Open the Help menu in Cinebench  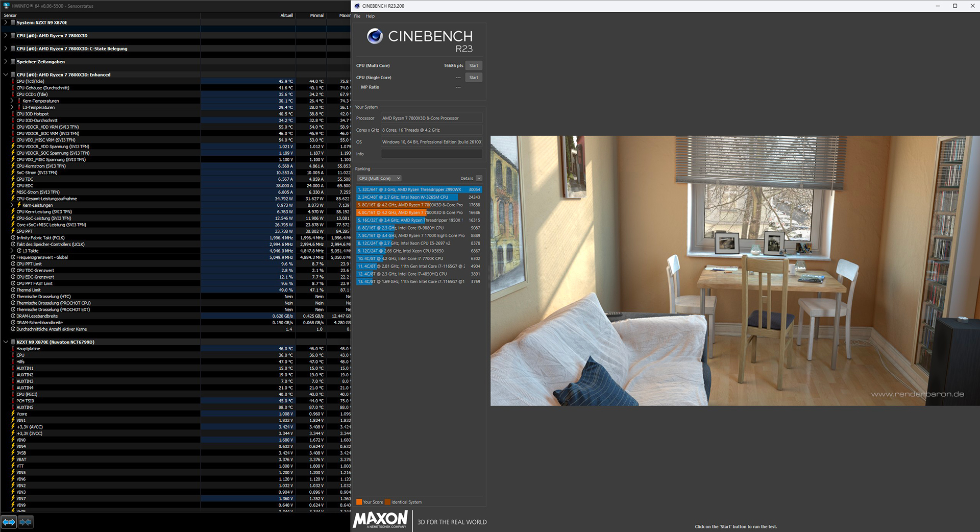[370, 16]
